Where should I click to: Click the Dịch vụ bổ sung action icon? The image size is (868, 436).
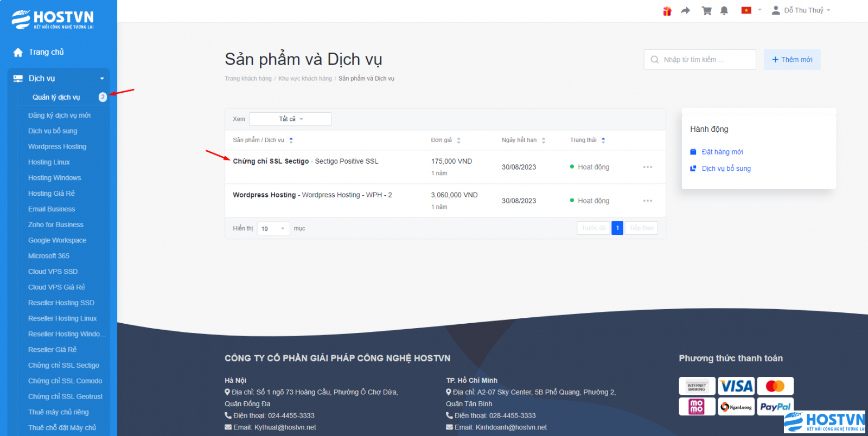tap(693, 169)
